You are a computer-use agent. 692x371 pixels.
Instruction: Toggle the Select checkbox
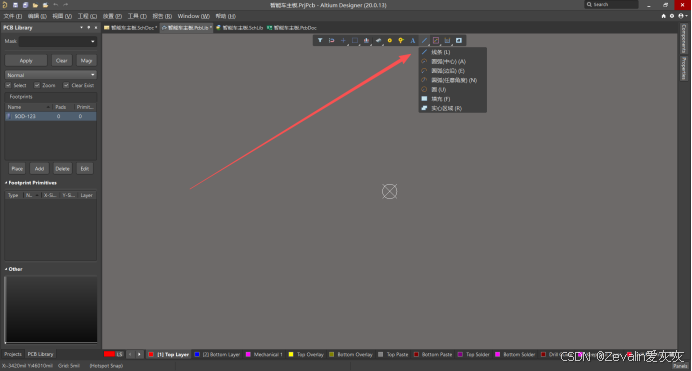[8, 85]
